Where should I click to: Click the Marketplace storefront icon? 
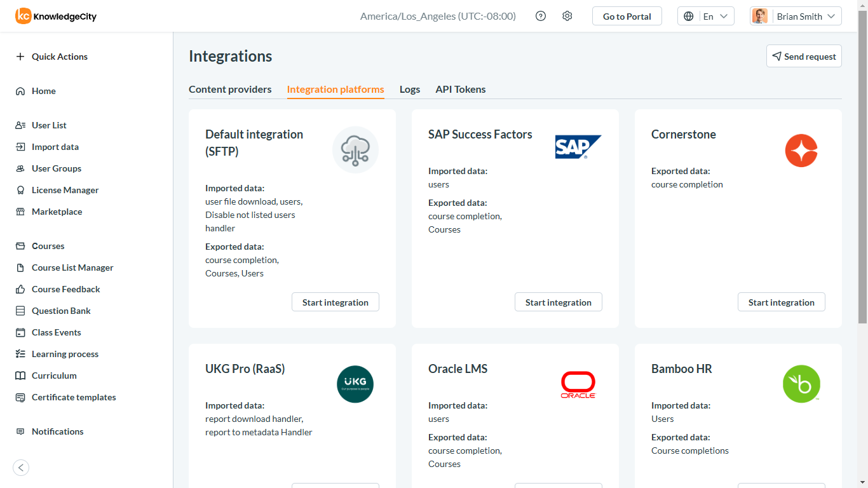point(20,212)
